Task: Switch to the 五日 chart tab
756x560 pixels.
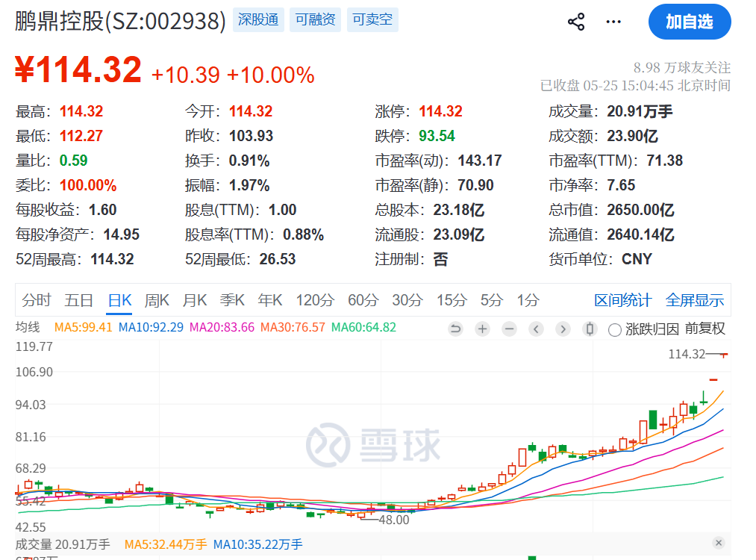Action: coord(78,300)
